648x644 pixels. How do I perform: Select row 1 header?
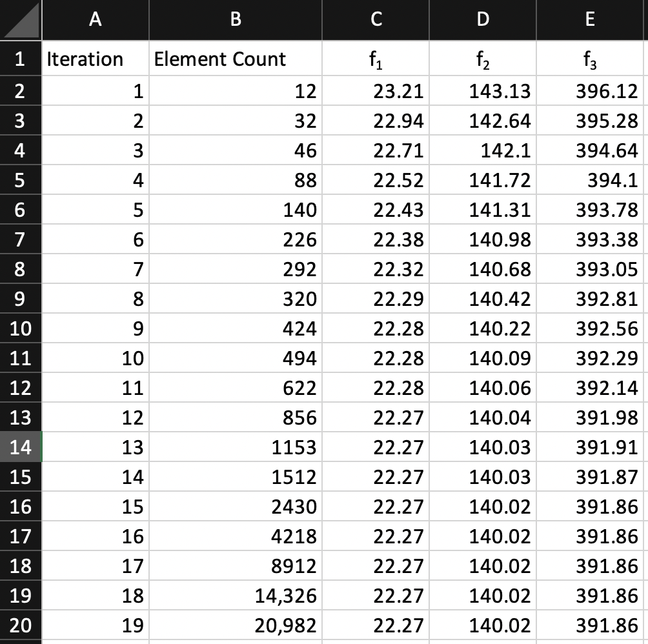(x=20, y=59)
